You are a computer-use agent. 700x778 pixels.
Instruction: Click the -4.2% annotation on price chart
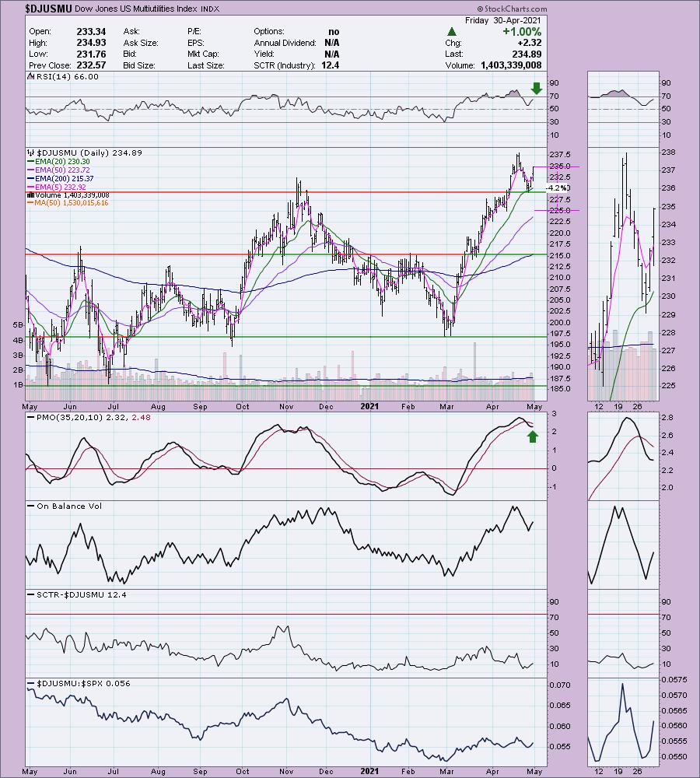pos(555,188)
